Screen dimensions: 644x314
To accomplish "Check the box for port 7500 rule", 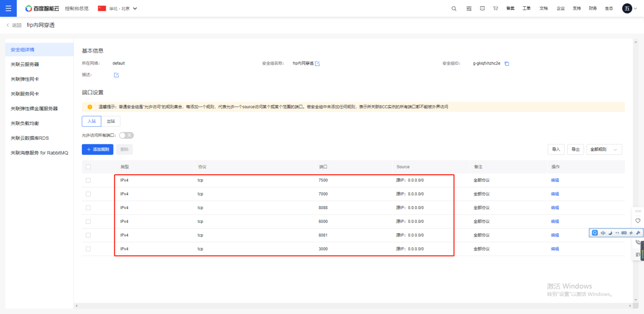I will click(88, 180).
